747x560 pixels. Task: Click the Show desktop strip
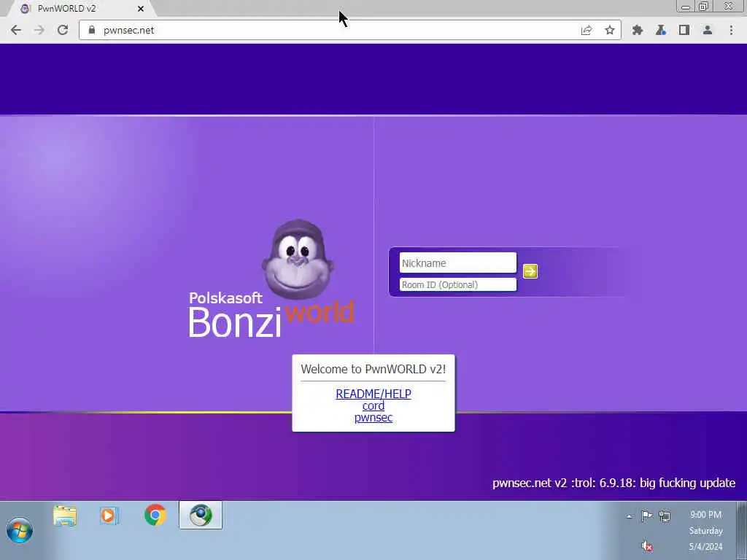(x=742, y=530)
